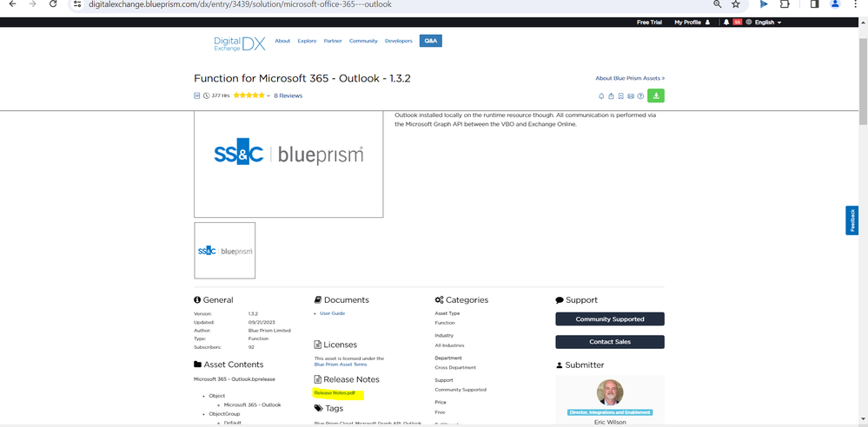Bookmark this asset using the bookmark icon
868x427 pixels.
coord(621,96)
